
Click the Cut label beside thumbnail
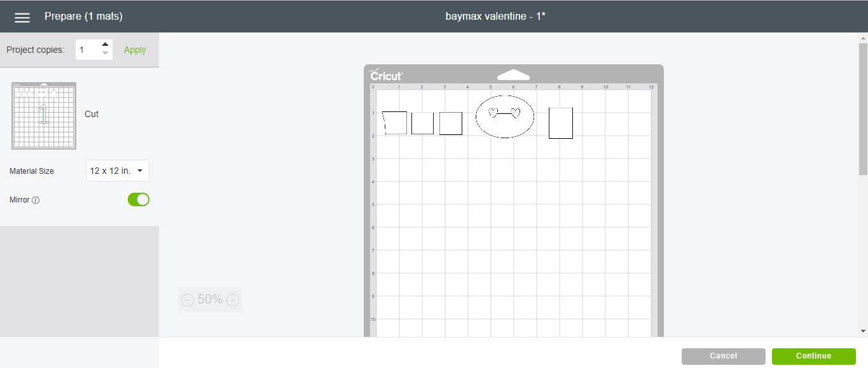point(92,114)
